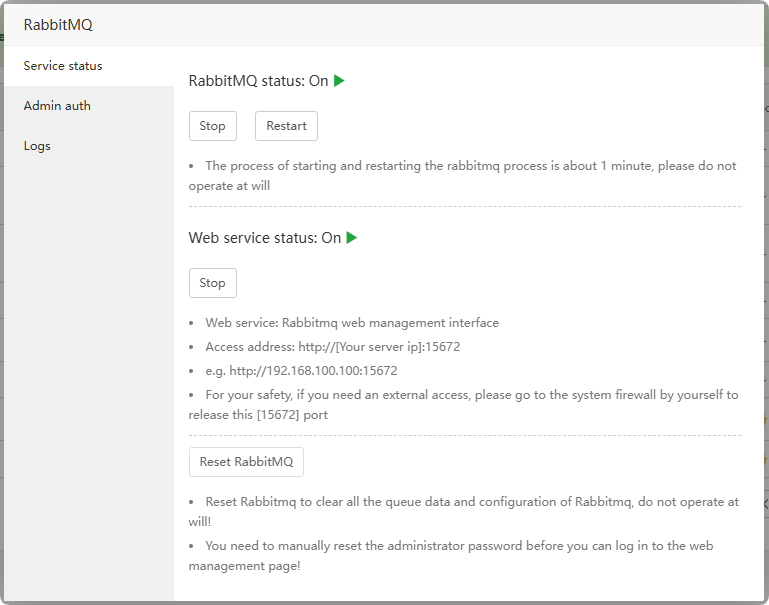Viewport: 769px width, 605px height.
Task: Click the note about one minute restart
Action: (470, 166)
